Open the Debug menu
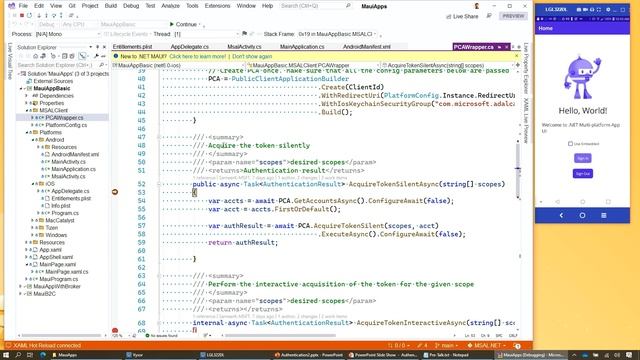Screen dimensions: 640x360 [x=131, y=6]
